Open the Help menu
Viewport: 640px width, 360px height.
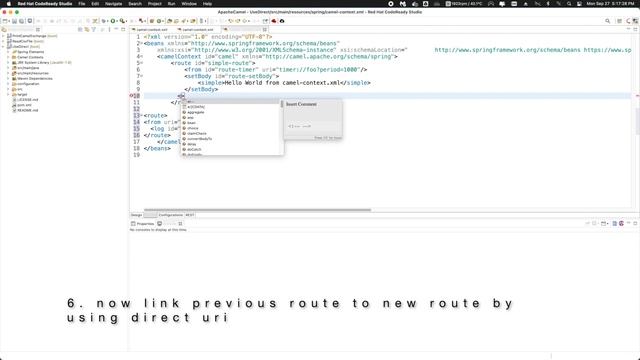click(x=207, y=4)
